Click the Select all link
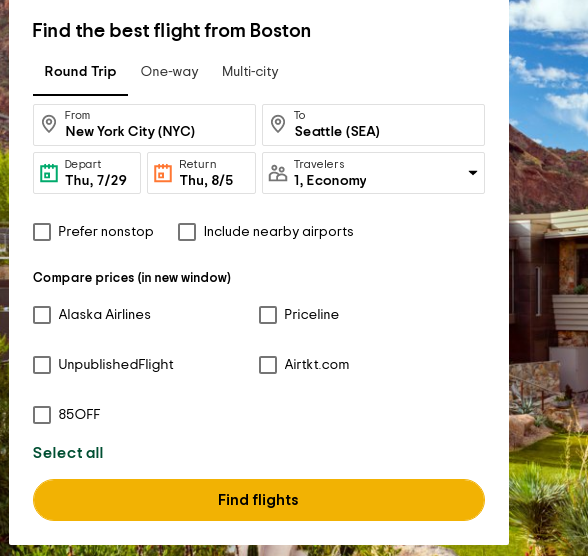 tap(68, 453)
